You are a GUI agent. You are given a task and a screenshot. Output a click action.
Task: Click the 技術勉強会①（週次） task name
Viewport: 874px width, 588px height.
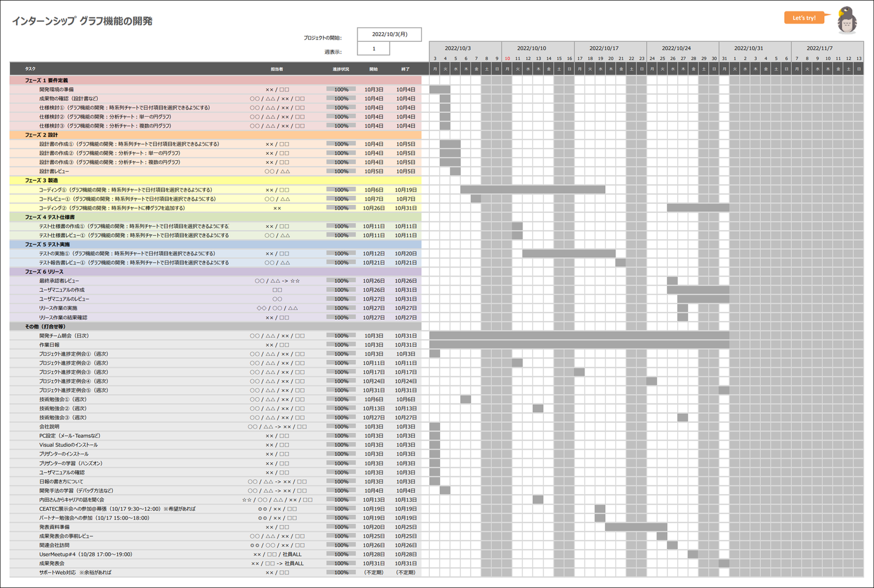63,399
